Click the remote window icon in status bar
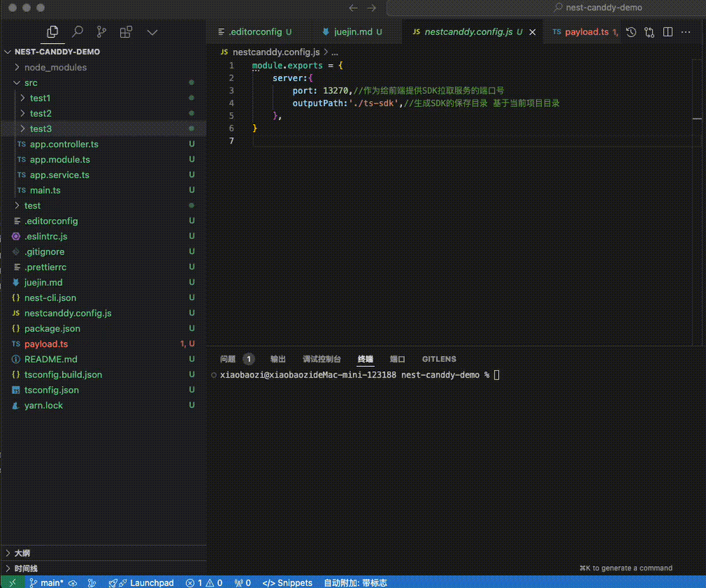706x588 pixels. pyautogui.click(x=12, y=583)
